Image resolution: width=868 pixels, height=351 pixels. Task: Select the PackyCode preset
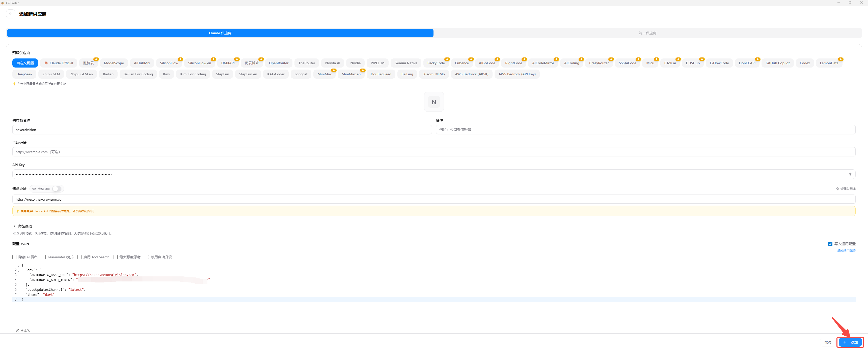436,63
